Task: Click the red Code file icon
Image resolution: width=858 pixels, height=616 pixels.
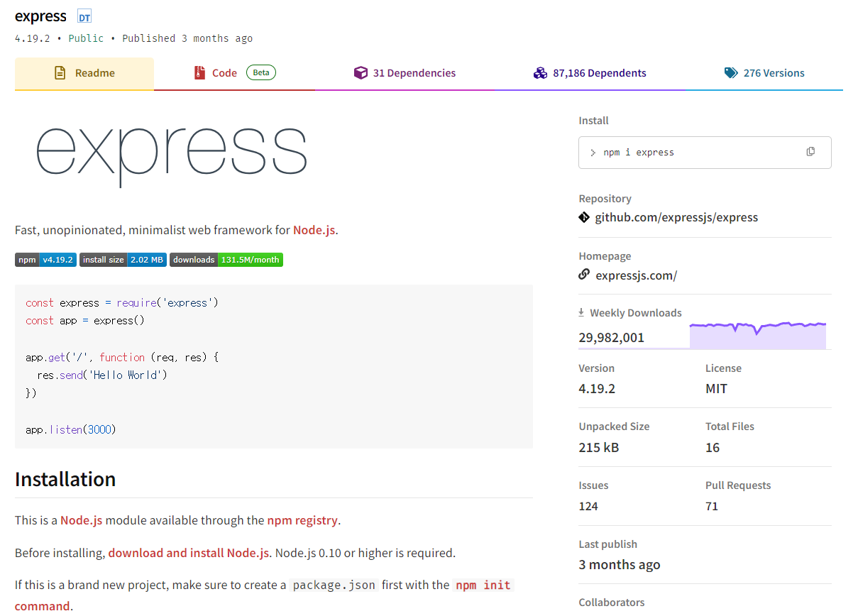Action: [199, 72]
